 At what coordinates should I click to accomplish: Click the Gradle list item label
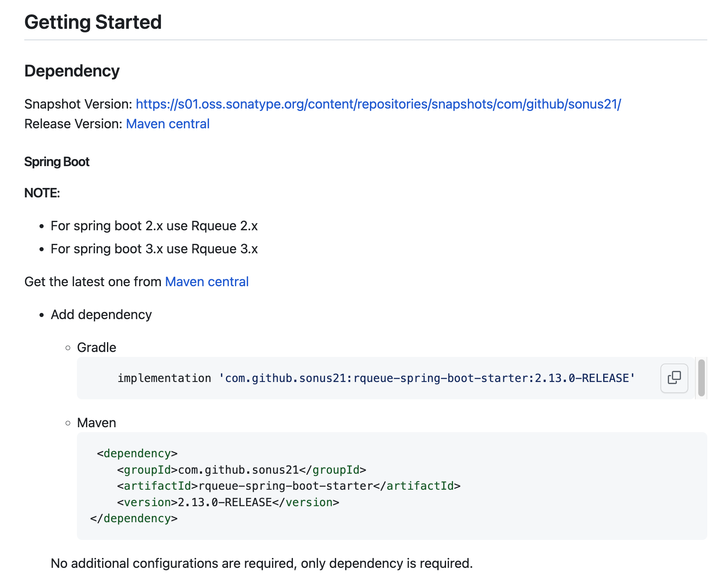click(x=96, y=347)
